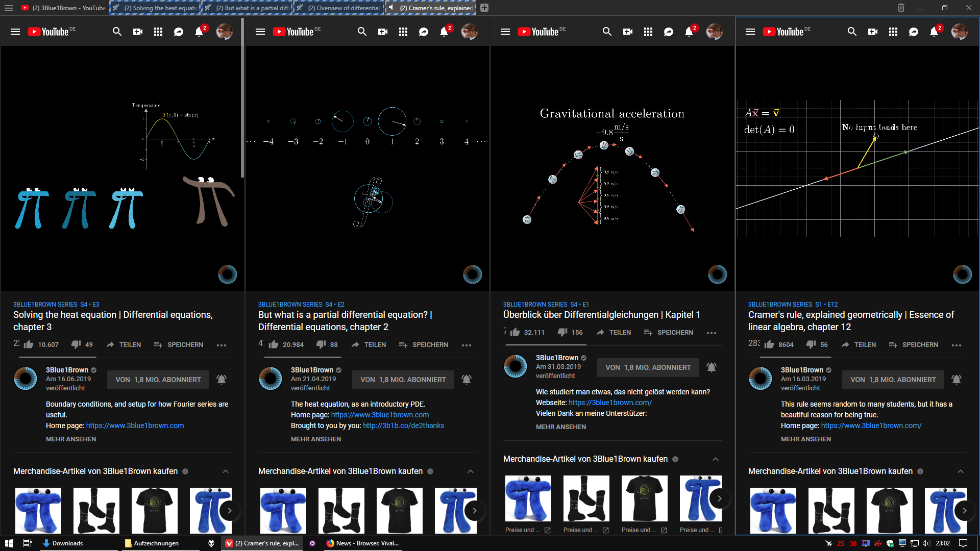This screenshot has width=980, height=551.
Task: Click search icon in heat equation pane
Action: 117,32
